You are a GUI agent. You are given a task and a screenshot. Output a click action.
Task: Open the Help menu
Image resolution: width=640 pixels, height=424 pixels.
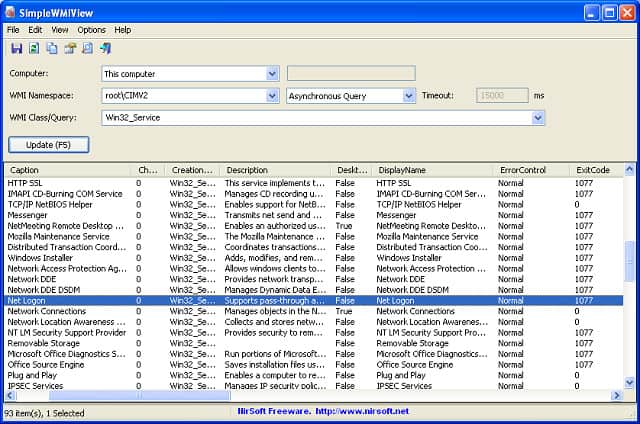click(x=122, y=30)
